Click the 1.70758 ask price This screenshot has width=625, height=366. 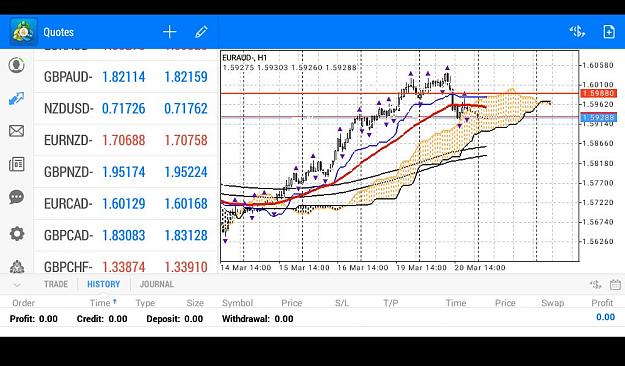pyautogui.click(x=186, y=140)
